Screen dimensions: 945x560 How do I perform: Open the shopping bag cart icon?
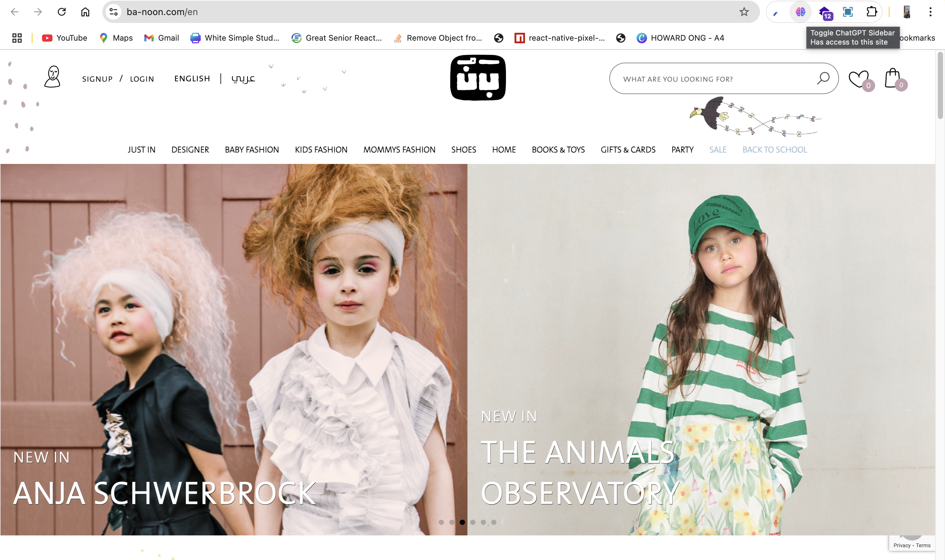[892, 78]
